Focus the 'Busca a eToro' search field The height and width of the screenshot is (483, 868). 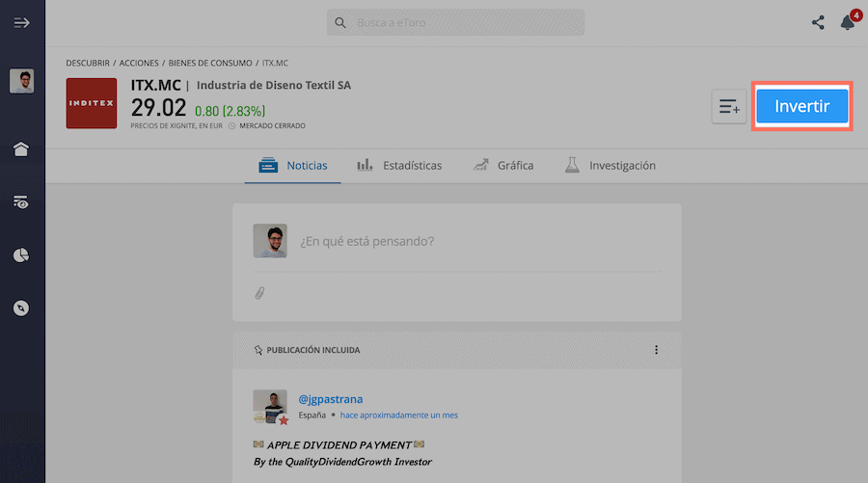coord(455,23)
